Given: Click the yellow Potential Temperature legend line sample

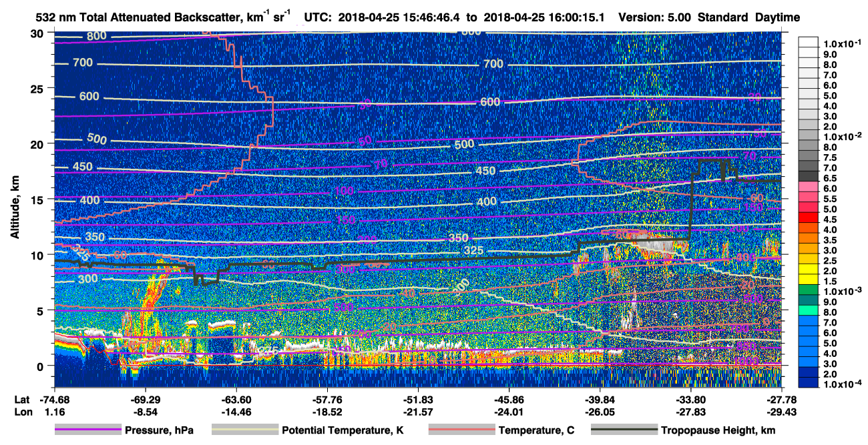Looking at the screenshot, I should coord(244,430).
